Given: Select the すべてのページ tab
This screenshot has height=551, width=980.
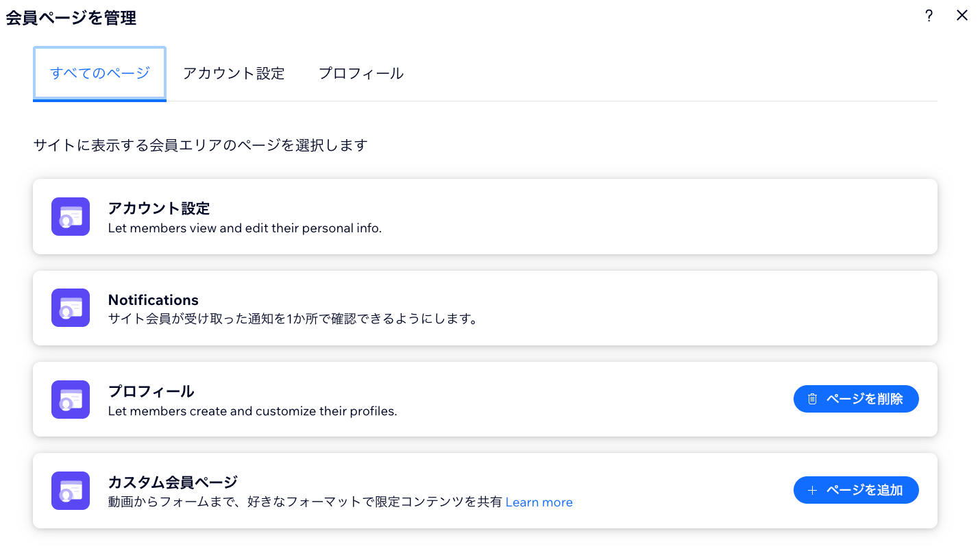Looking at the screenshot, I should pyautogui.click(x=99, y=73).
